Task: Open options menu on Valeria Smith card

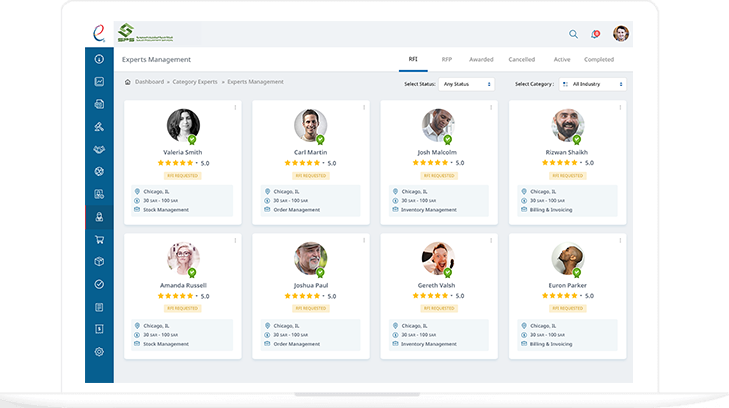Action: 235,107
